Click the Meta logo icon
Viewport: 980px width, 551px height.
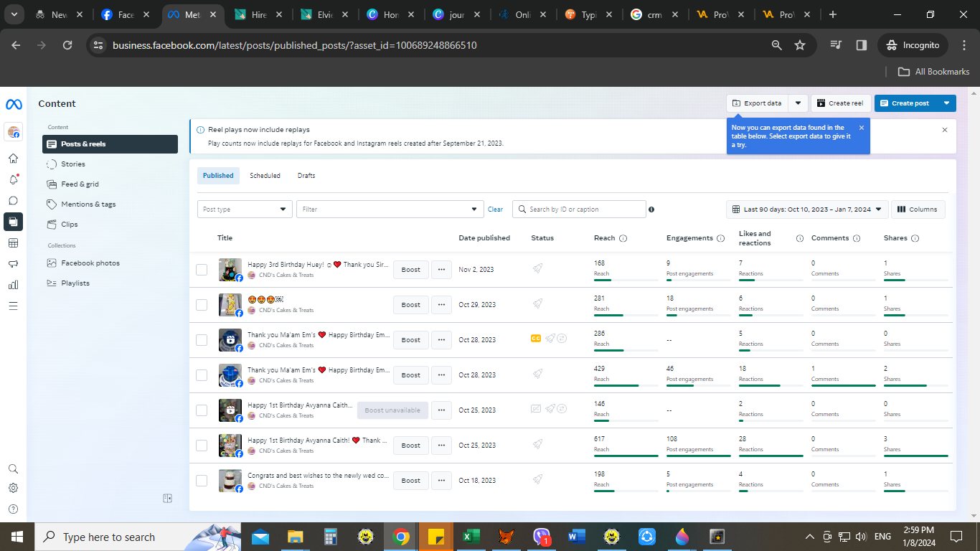click(x=14, y=105)
